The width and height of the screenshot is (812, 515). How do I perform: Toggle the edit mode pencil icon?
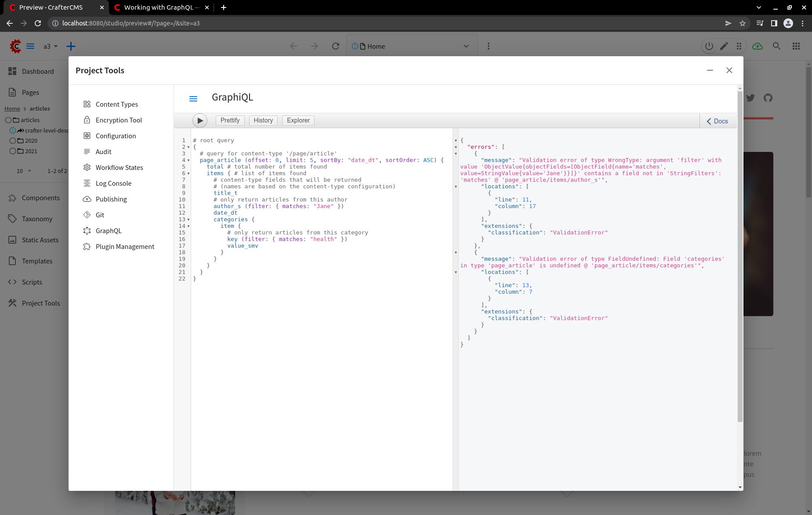pyautogui.click(x=725, y=46)
